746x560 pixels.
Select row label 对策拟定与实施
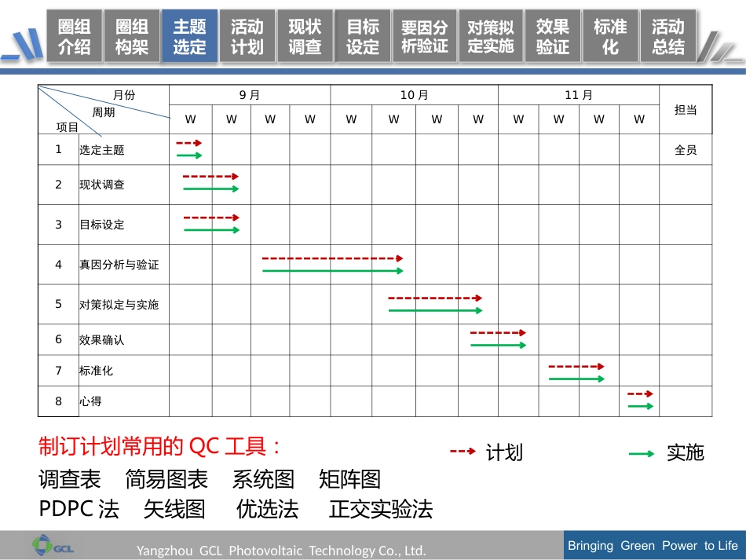click(x=119, y=305)
